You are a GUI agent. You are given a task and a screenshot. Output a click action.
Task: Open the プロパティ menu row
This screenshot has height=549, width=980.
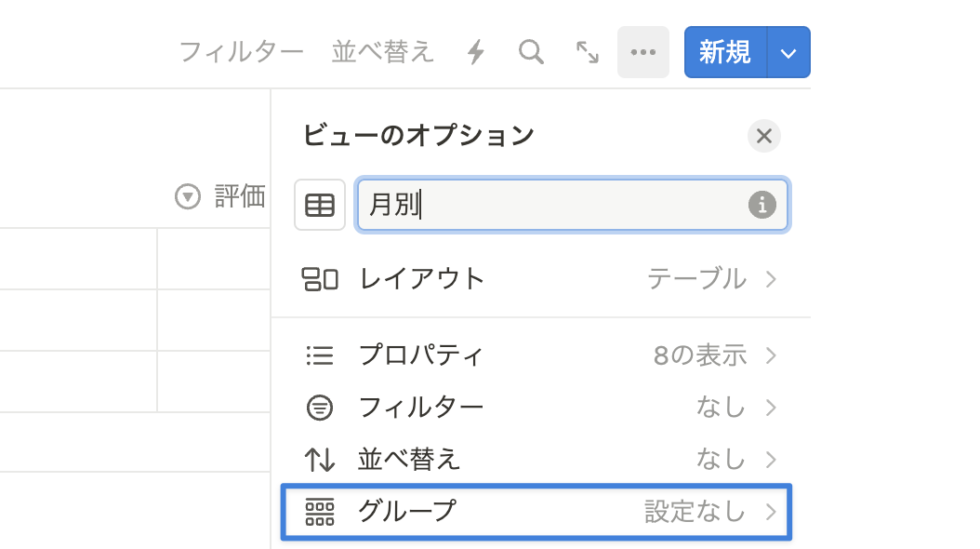coord(540,355)
